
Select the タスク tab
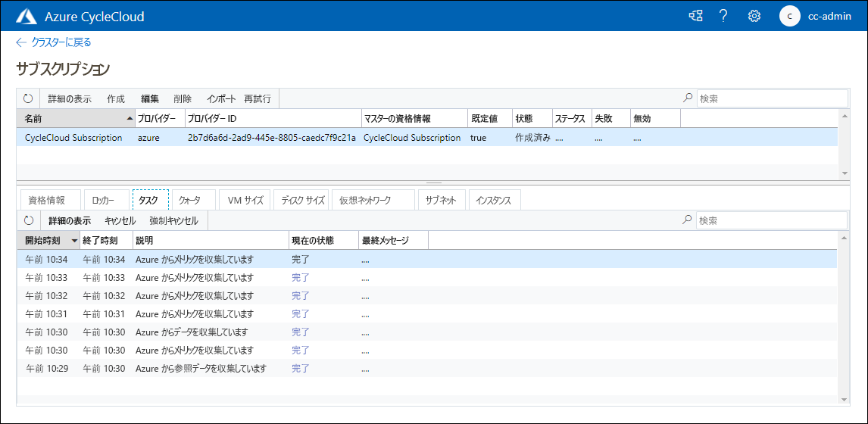[x=150, y=201]
